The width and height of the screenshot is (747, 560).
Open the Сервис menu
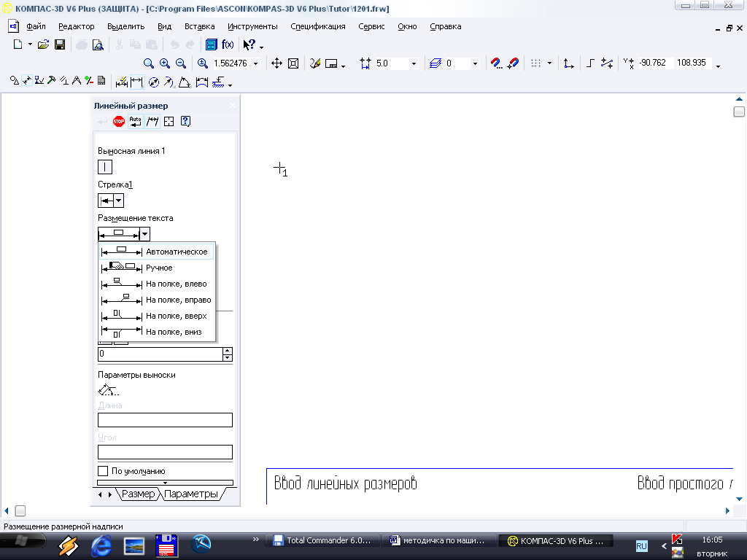pos(371,27)
